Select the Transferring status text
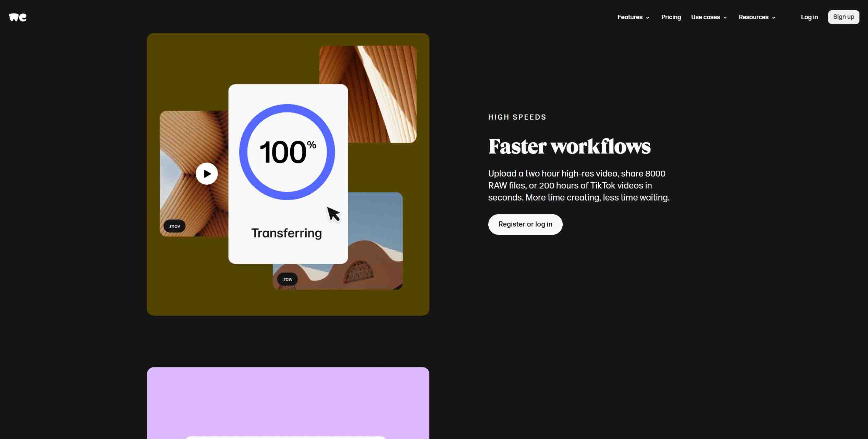This screenshot has width=868, height=439. coord(286,233)
